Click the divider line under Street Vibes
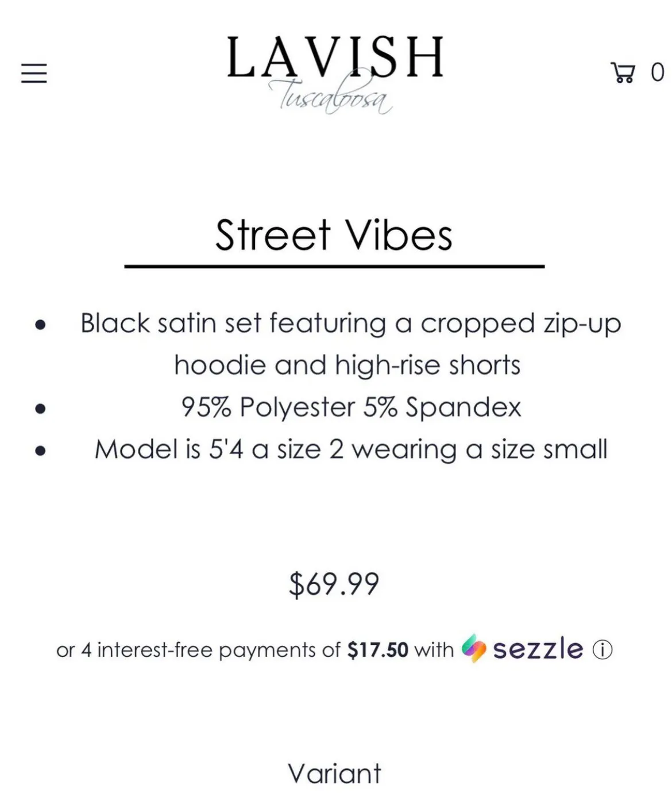 (334, 267)
